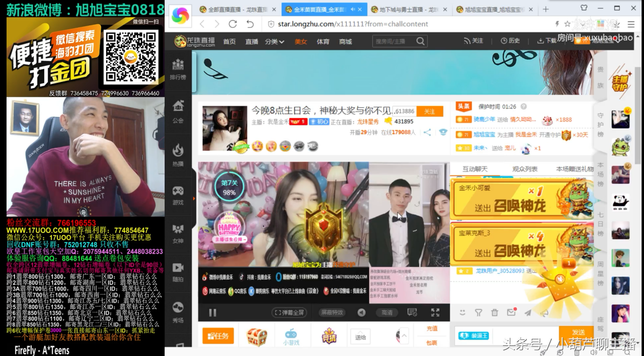Open 小游戏 mini games icon
The width and height of the screenshot is (644, 356).
292,337
